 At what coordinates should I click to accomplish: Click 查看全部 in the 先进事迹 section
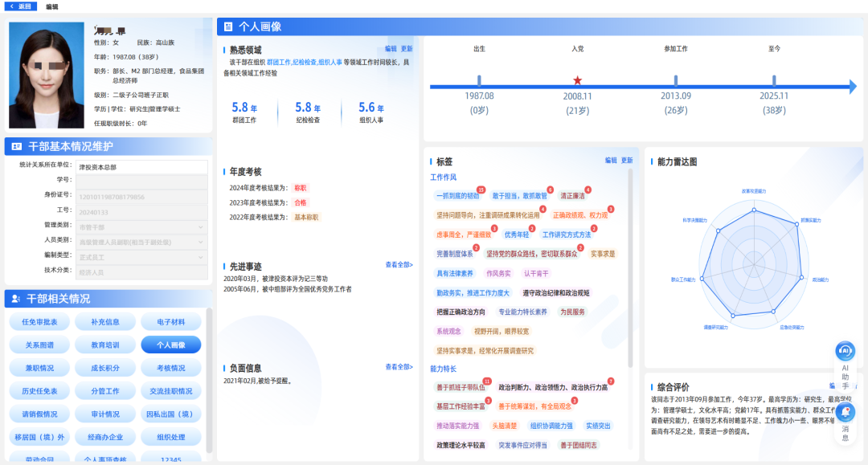coord(399,264)
